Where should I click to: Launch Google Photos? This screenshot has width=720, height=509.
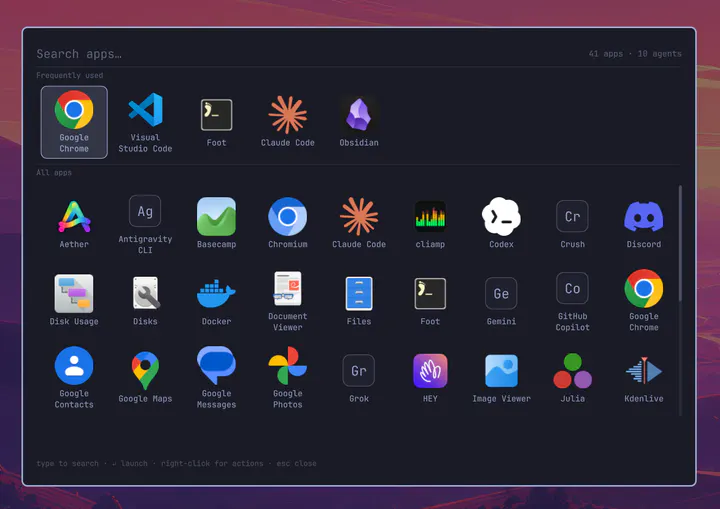click(x=287, y=379)
